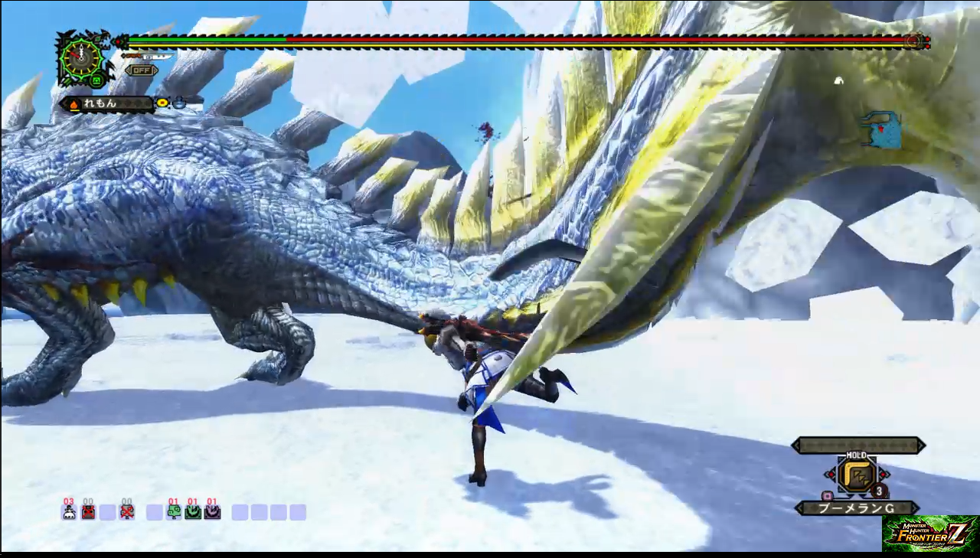Click the ブーメランG item label

coord(857,508)
